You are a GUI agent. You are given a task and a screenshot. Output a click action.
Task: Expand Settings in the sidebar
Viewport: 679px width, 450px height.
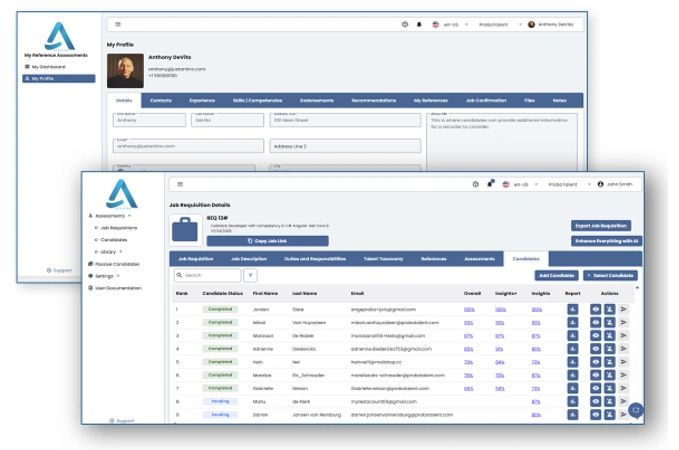[104, 276]
